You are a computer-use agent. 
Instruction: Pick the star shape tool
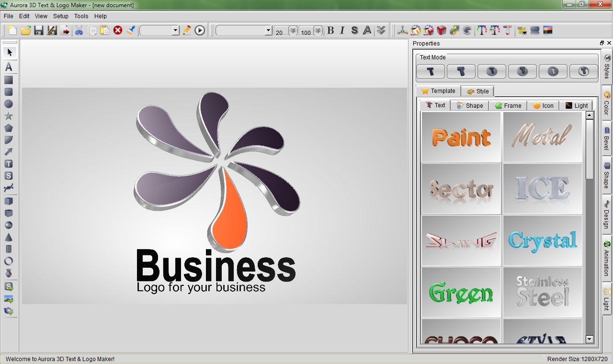coord(9,116)
